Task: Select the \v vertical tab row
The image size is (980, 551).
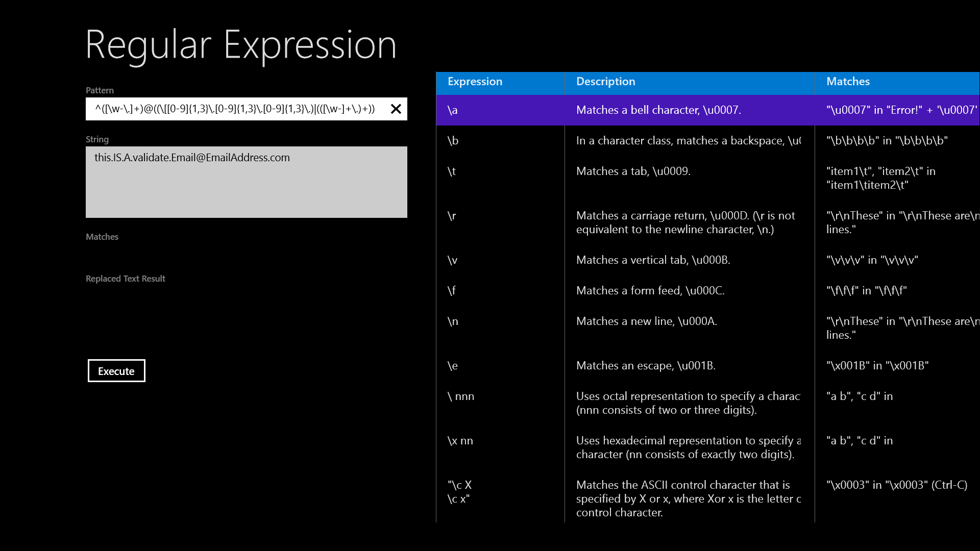Action: click(x=658, y=260)
